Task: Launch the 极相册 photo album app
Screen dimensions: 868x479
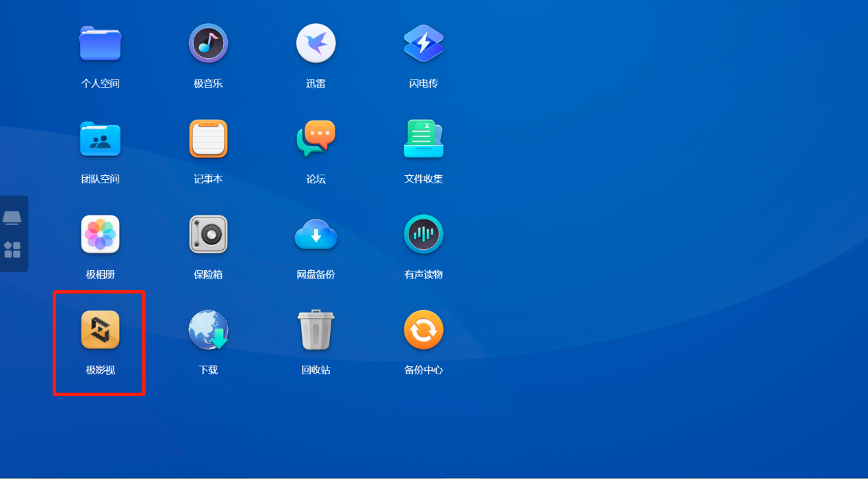Action: tap(100, 235)
